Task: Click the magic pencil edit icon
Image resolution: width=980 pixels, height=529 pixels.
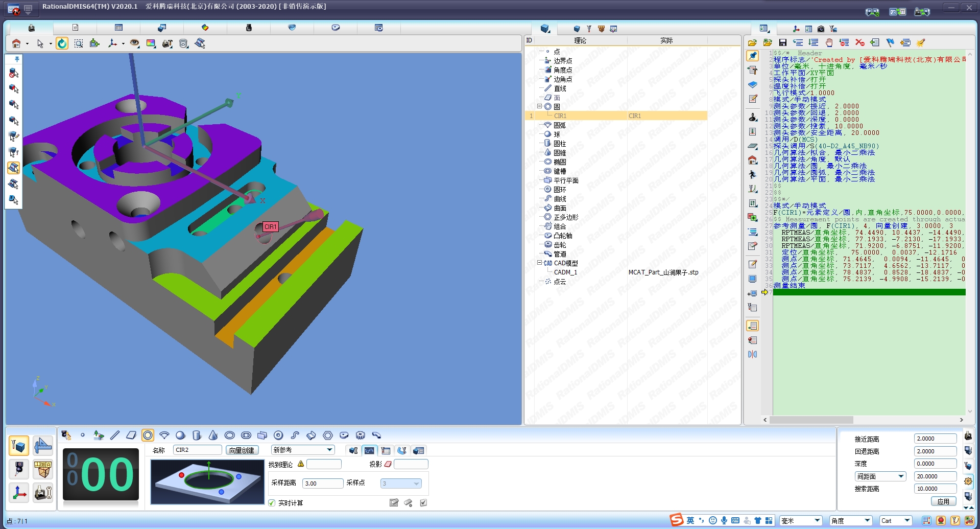Action: pyautogui.click(x=921, y=43)
